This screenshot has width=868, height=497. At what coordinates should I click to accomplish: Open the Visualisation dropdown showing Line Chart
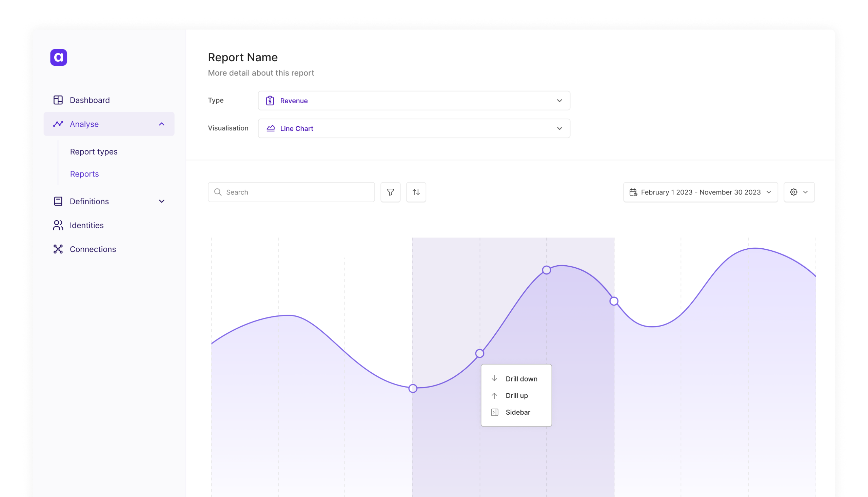tap(414, 128)
